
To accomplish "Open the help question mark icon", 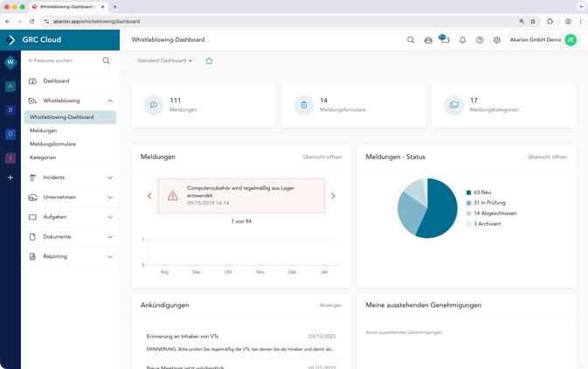I will [x=480, y=40].
